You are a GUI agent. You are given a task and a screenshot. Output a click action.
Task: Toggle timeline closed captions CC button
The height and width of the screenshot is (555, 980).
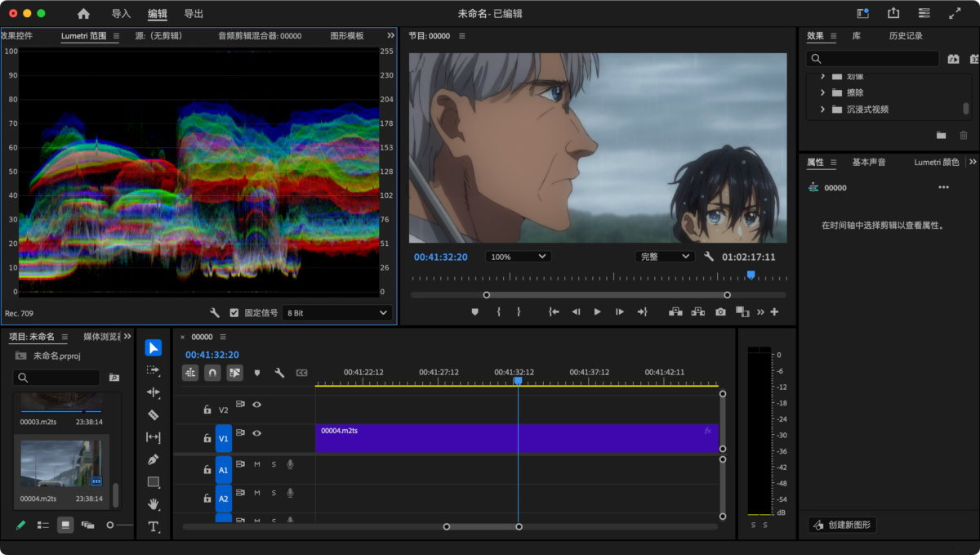pyautogui.click(x=301, y=373)
